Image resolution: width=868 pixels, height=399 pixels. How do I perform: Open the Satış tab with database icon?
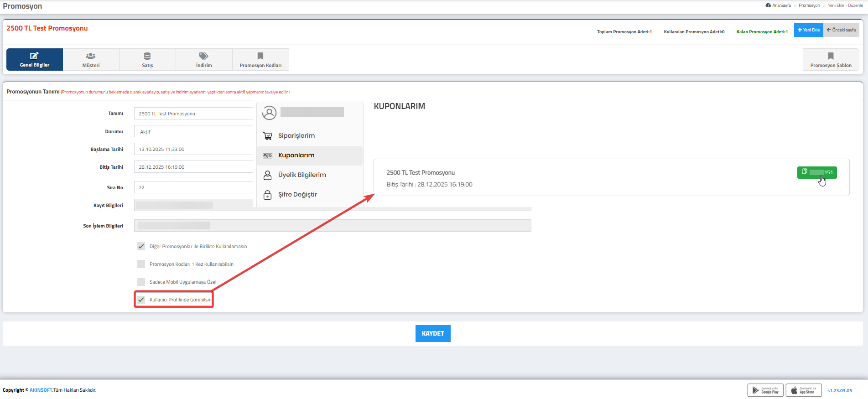147,56
